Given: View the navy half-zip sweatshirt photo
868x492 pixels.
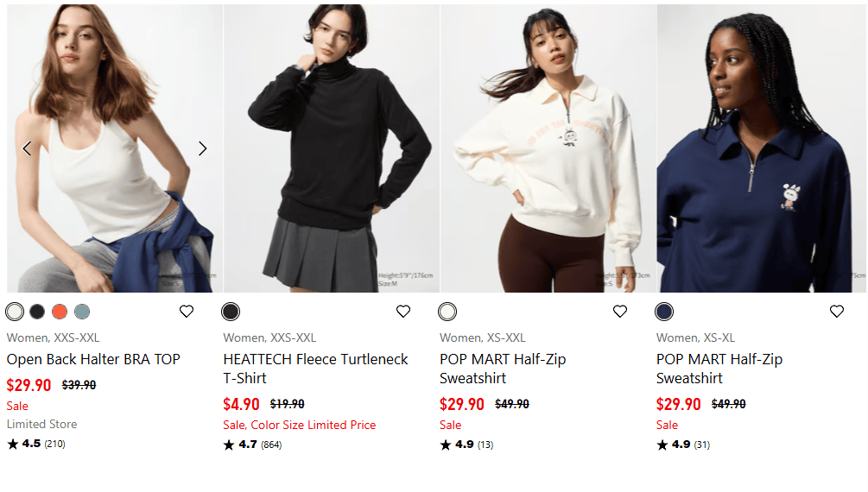Looking at the screenshot, I should click(762, 148).
